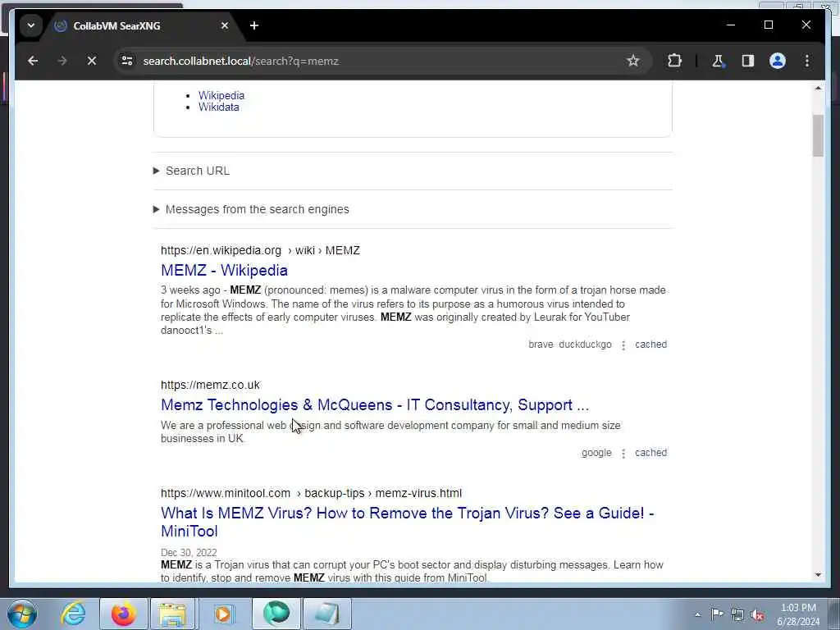The image size is (840, 630).
Task: Open the Wikipedia infobox link
Action: 221,95
